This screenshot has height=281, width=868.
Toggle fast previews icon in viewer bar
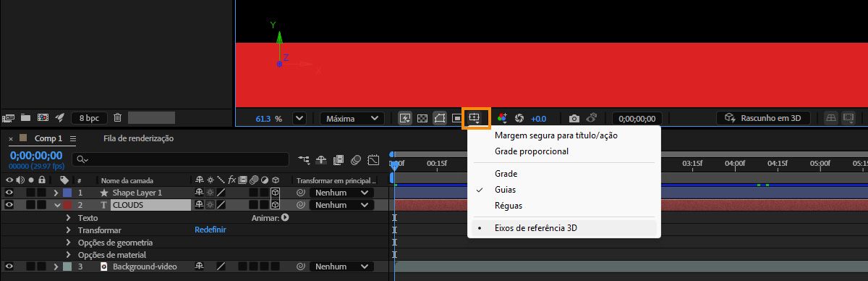(405, 118)
